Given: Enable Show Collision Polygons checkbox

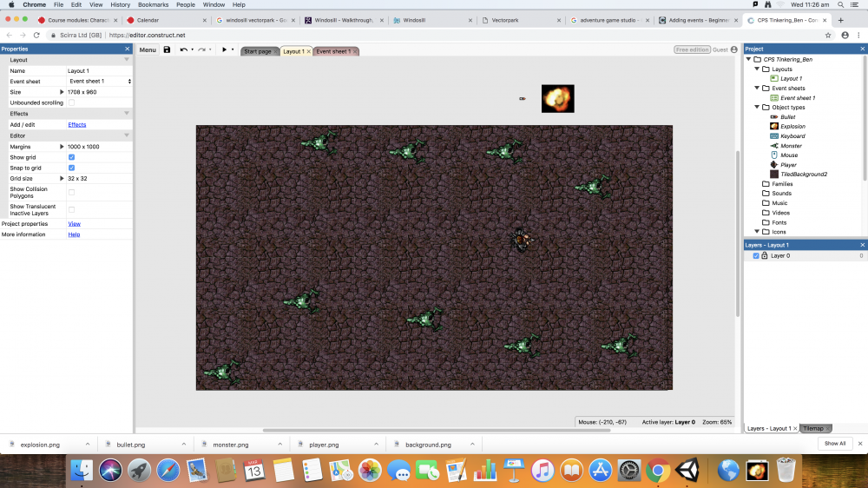Looking at the screenshot, I should (71, 193).
